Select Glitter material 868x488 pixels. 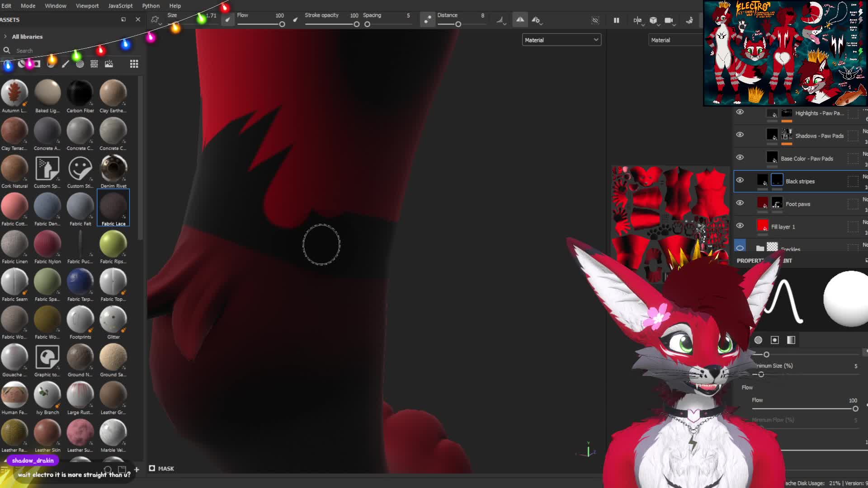[113, 323]
